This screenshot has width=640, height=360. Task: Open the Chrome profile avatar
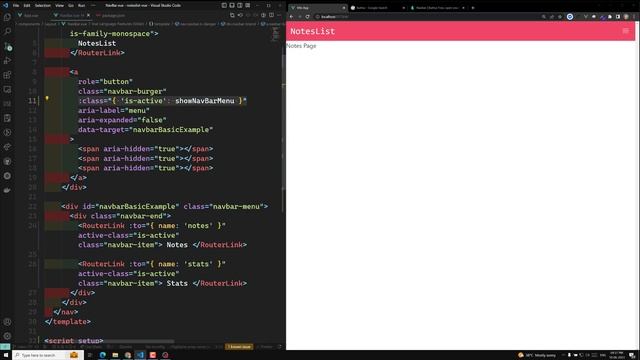tap(626, 17)
